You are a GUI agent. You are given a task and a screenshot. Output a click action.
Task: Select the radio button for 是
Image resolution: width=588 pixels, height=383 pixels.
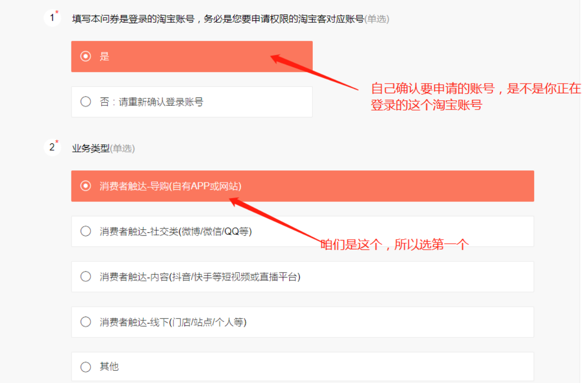click(x=85, y=57)
